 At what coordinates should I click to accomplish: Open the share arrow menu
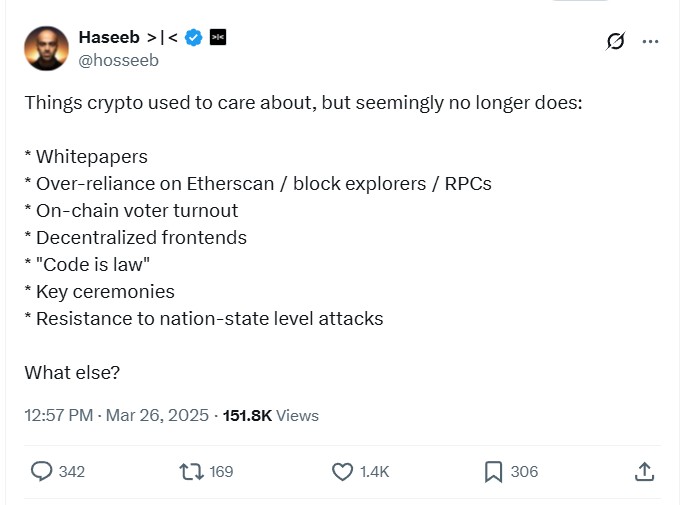[645, 471]
